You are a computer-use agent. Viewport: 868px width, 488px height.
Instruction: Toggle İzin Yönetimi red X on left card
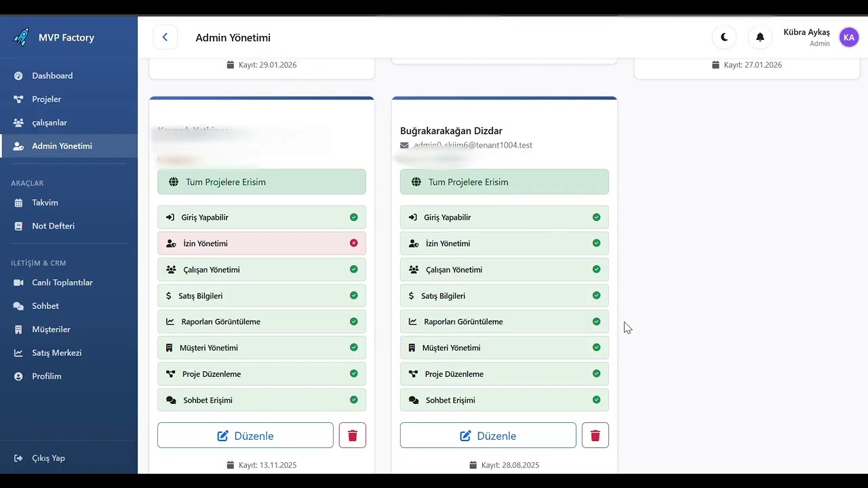coord(353,243)
